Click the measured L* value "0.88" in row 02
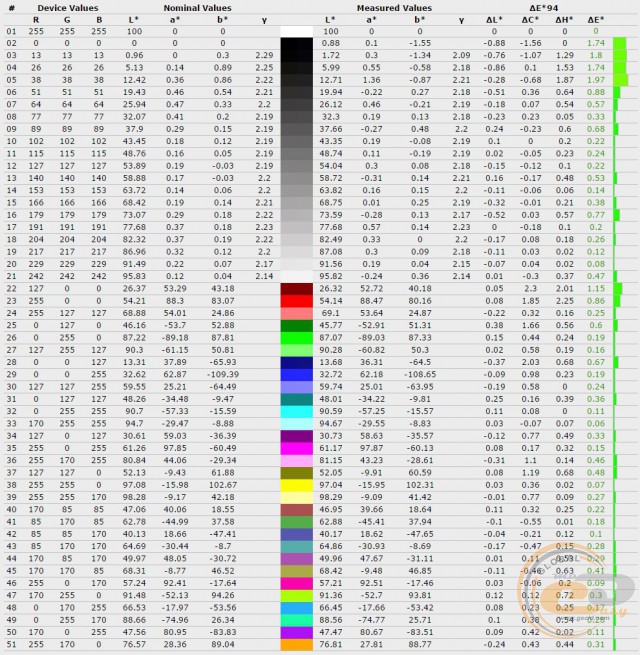 [331, 43]
